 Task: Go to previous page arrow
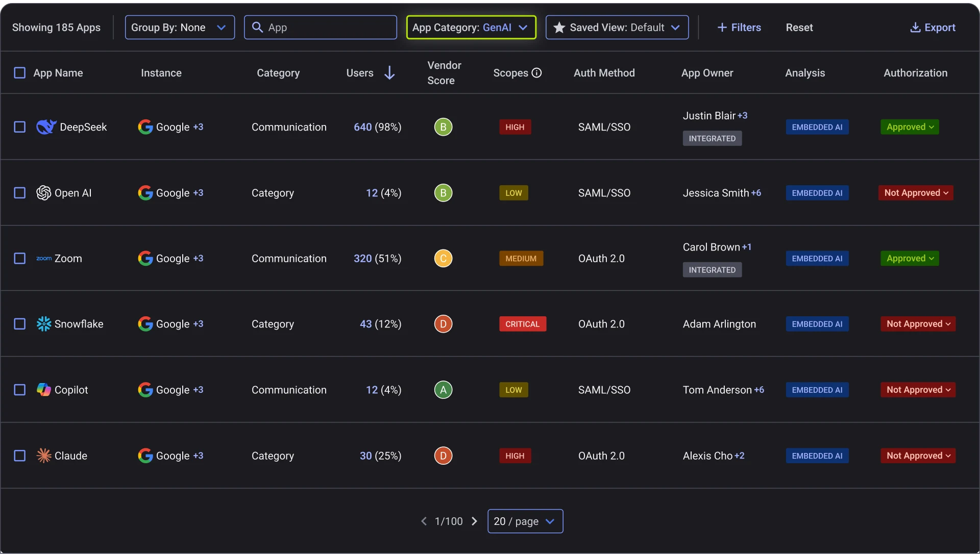(424, 521)
